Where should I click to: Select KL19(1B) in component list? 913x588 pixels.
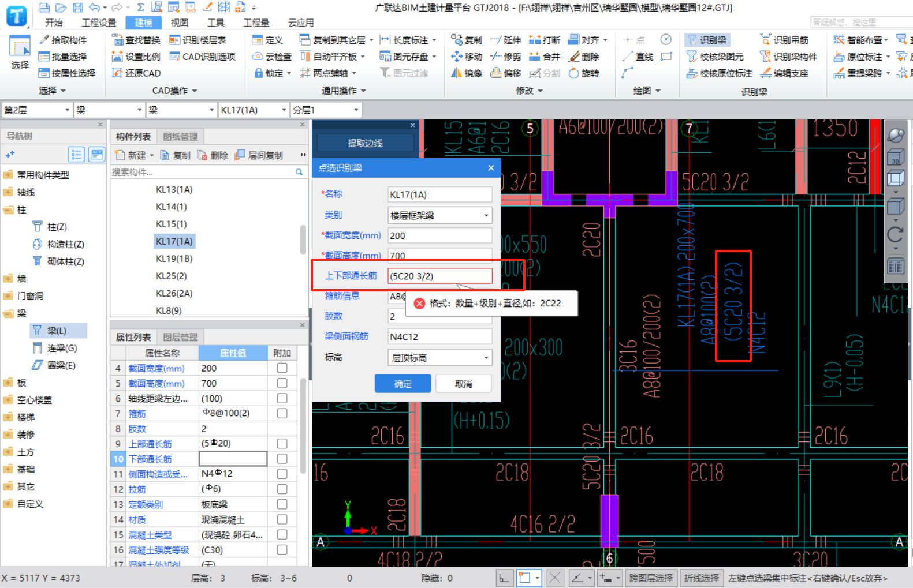[x=174, y=259]
